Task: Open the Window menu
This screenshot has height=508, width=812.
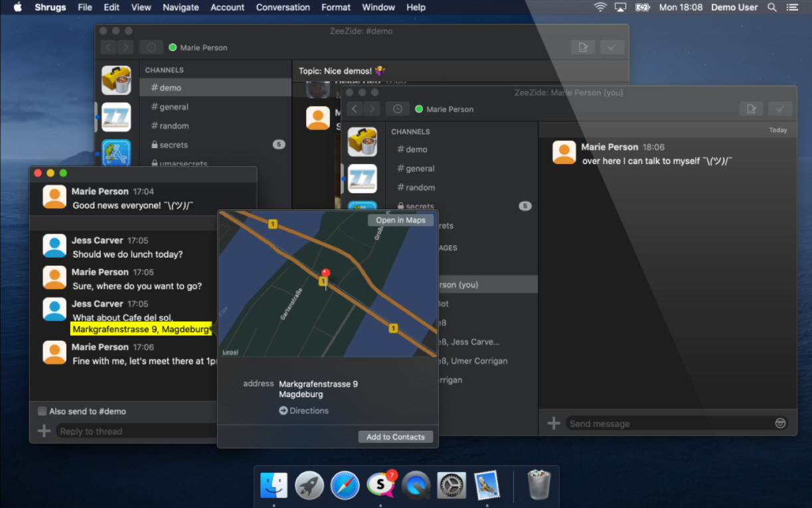Action: [x=378, y=7]
